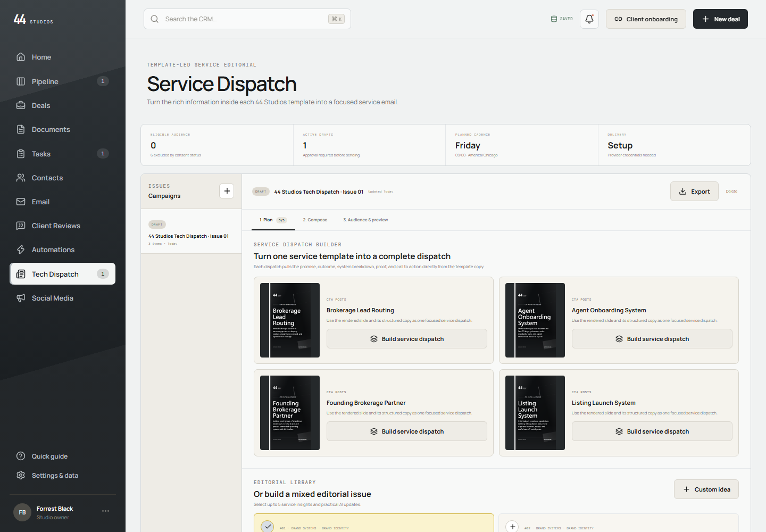Screen dimensions: 766x532
Task: Click 'Or build a mixed editorial issue' heading
Action: coord(312,494)
